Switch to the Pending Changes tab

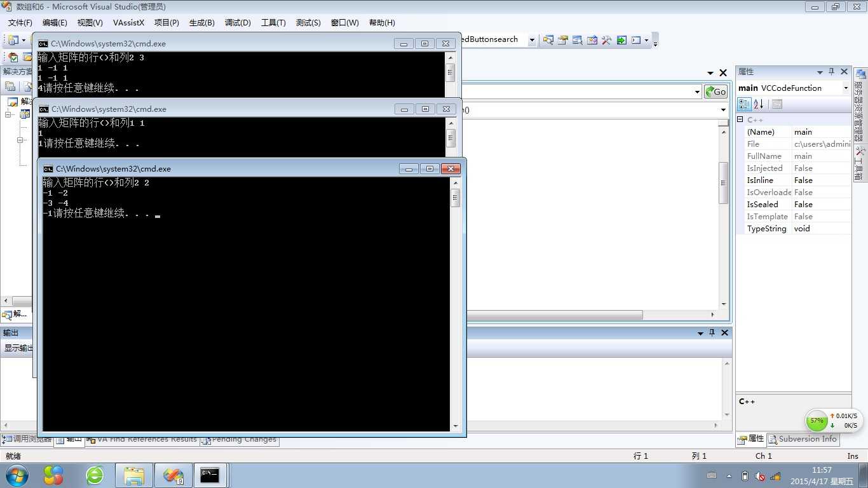pos(239,439)
